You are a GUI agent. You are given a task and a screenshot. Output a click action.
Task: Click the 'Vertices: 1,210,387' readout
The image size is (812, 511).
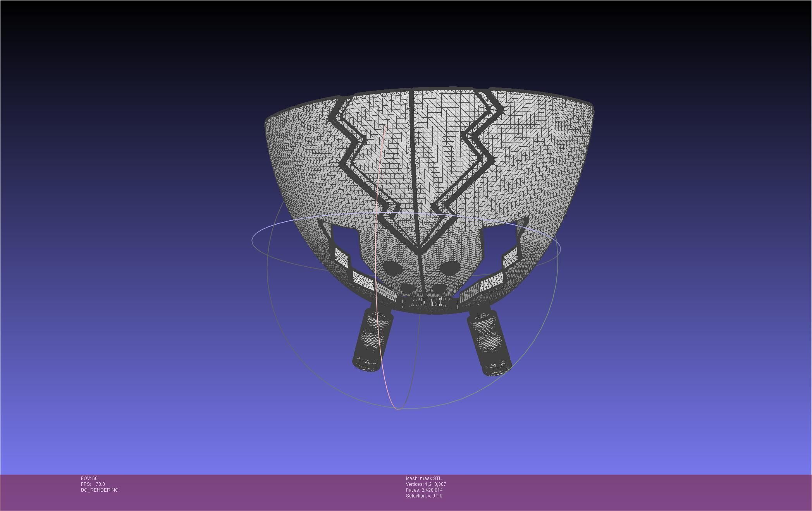[426, 484]
